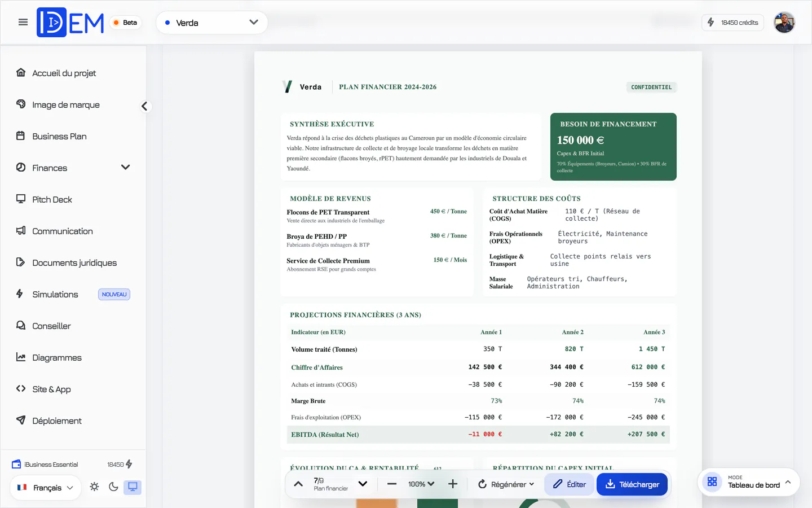This screenshot has width=812, height=508.
Task: Click the 18450 crédits badge
Action: [732, 23]
